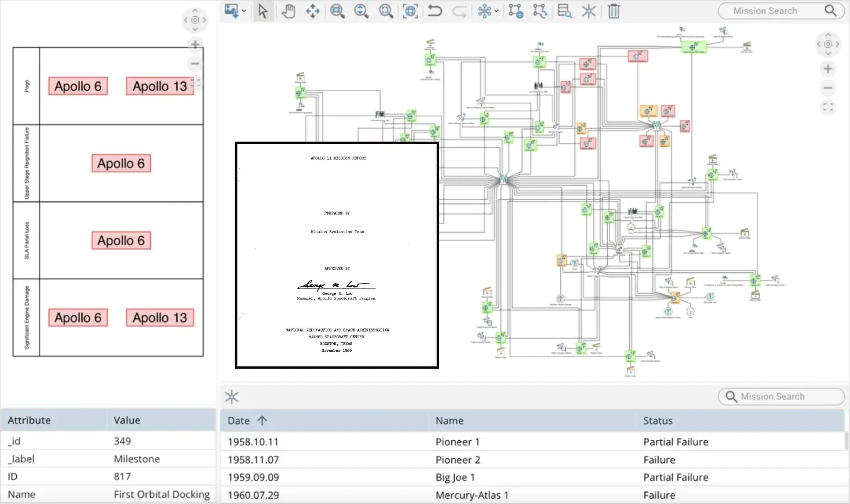Screen dimensions: 850x504
Task: Click the marquee zoom magnifier
Action: click(386, 11)
